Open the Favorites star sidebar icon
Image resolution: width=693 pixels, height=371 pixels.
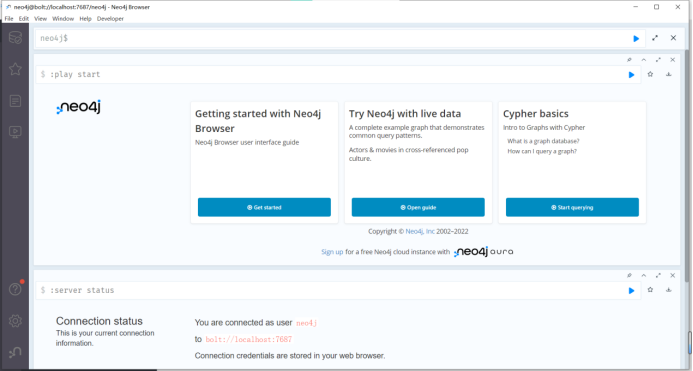click(x=15, y=69)
